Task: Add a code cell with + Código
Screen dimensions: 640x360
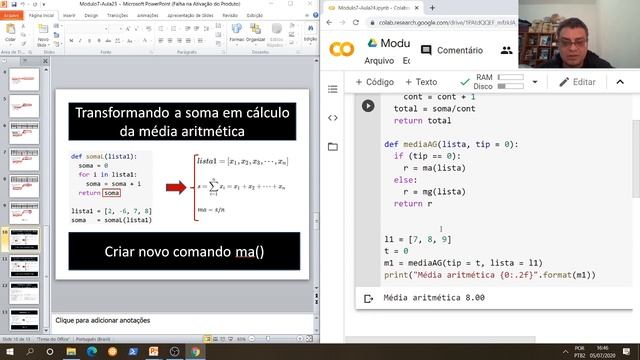Action: click(375, 82)
